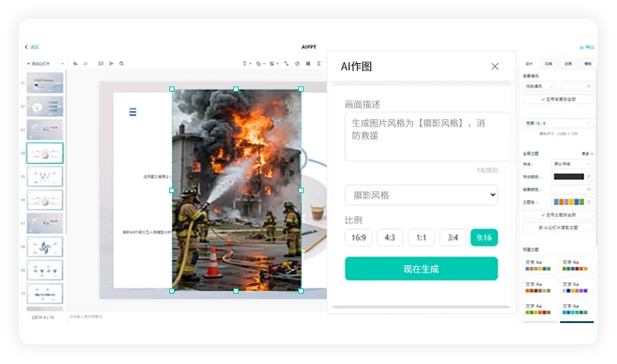This screenshot has width=617, height=364.
Task: Click the comment box icon in toolbar
Action: [101, 63]
